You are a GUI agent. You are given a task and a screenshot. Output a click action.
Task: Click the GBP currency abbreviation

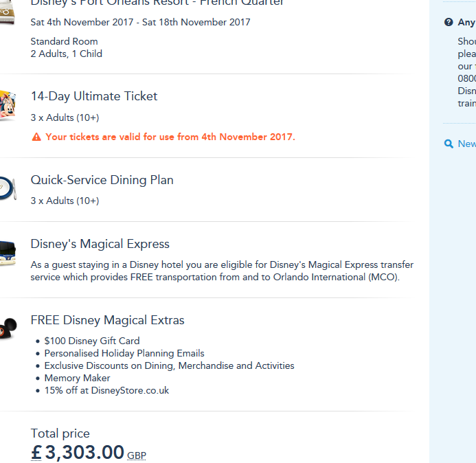tap(137, 455)
